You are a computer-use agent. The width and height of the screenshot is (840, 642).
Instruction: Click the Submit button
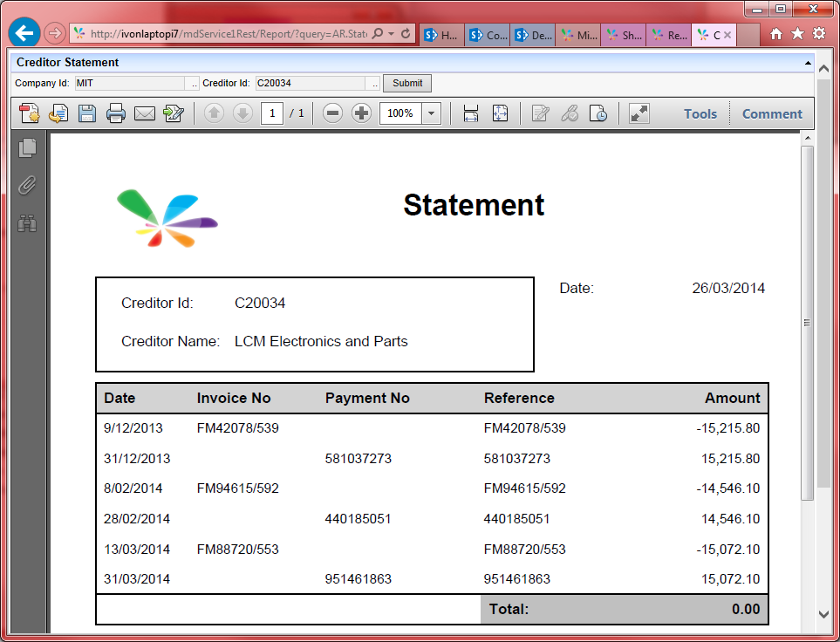[407, 83]
